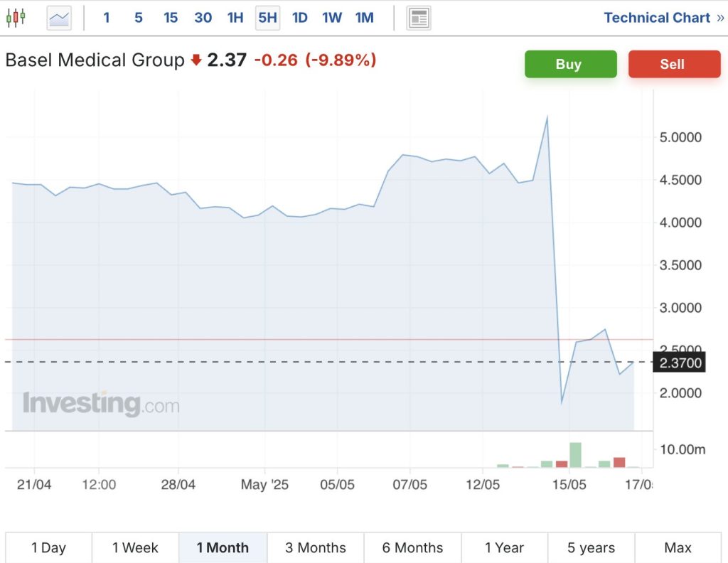Select the 1H timeframe
The width and height of the screenshot is (728, 563).
tap(235, 17)
